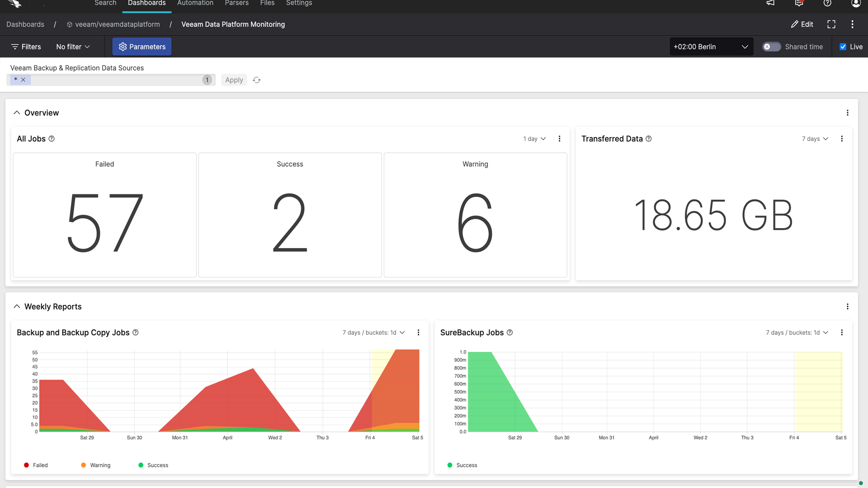Click the Parameters button

tap(142, 47)
